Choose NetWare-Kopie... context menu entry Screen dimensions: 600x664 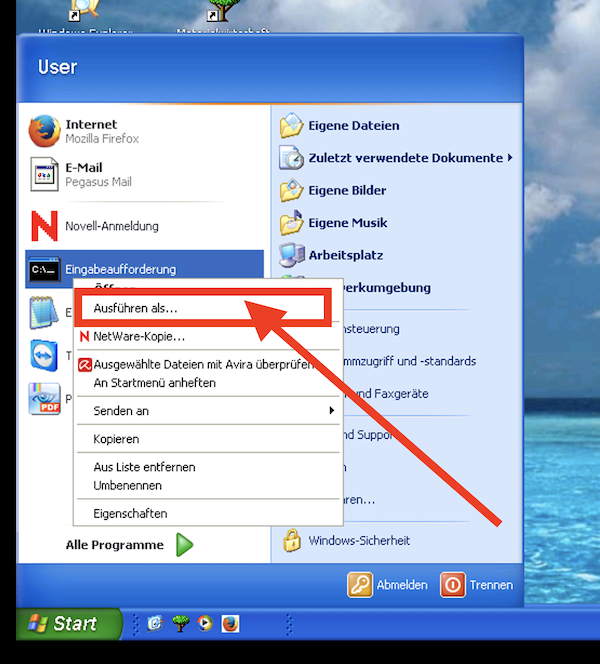(139, 337)
